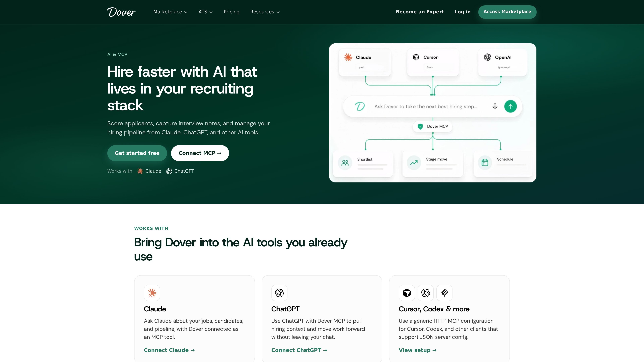Click the striped icon in Cursor, Codex card
The image size is (644, 362).
444,293
